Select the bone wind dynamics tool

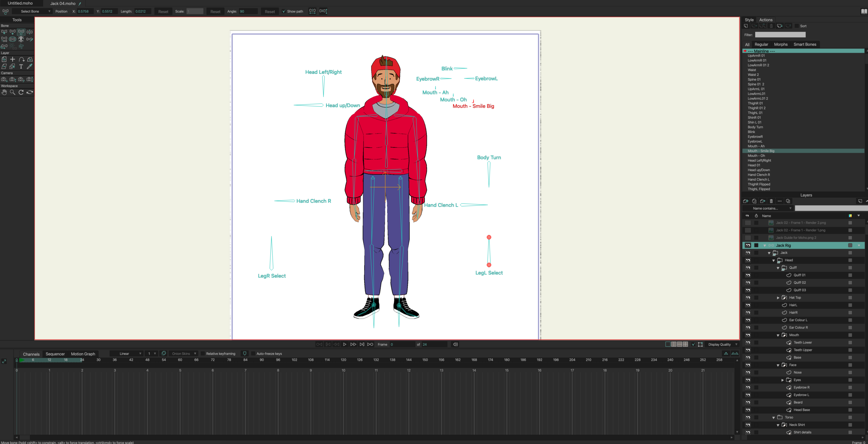click(x=21, y=46)
